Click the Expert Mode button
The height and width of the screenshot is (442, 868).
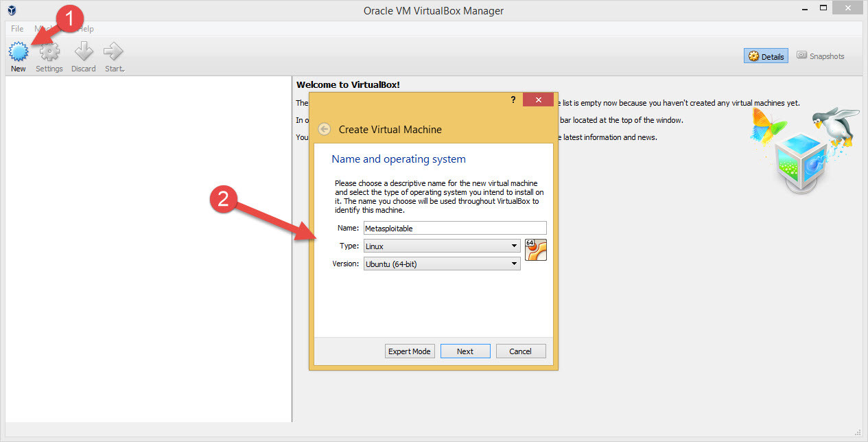pyautogui.click(x=410, y=351)
